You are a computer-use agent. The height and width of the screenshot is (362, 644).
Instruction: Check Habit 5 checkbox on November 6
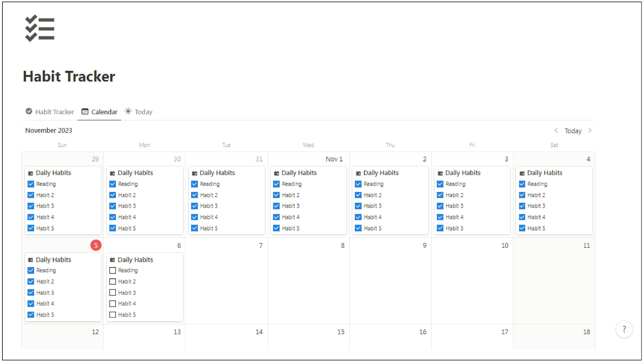point(113,315)
